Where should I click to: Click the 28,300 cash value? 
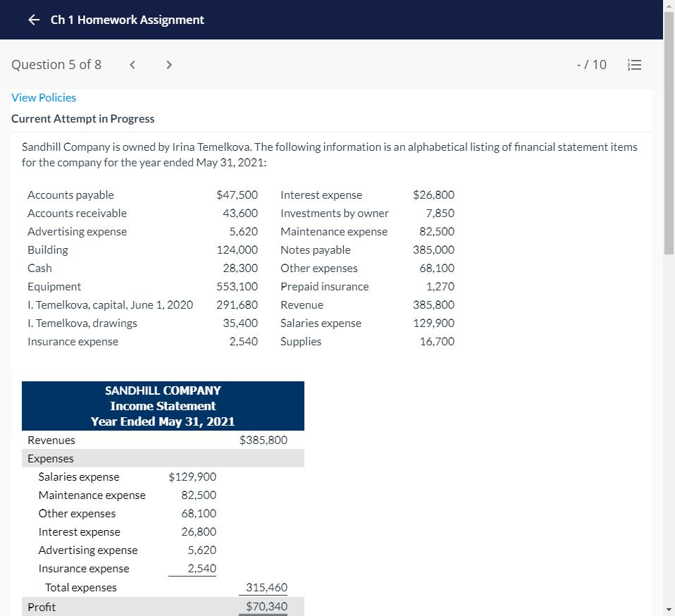[x=240, y=269]
